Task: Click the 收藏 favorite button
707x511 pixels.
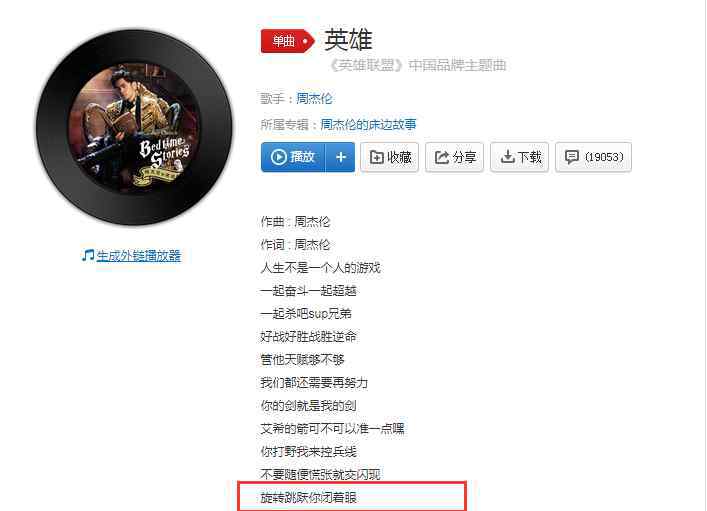Action: (x=390, y=157)
